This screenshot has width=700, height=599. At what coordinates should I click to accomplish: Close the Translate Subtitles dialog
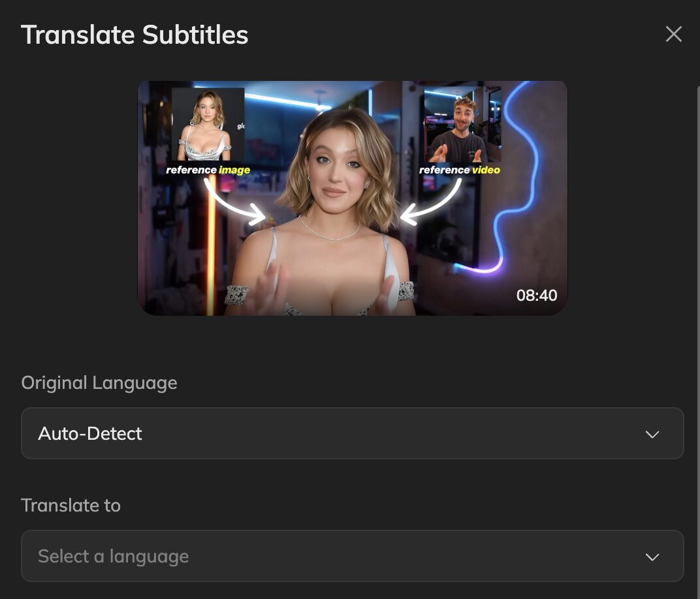coord(673,35)
